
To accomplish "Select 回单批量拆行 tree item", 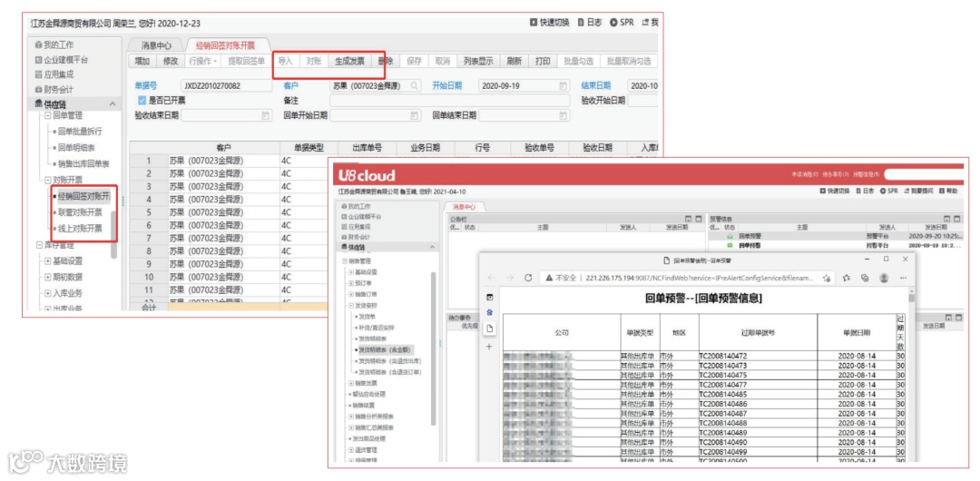I will 80,132.
